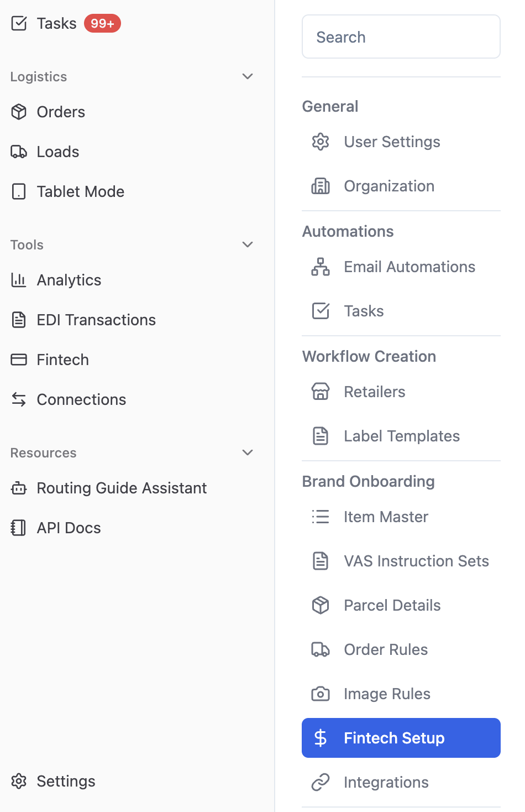Open Retailers label
This screenshot has height=812, width=525.
point(375,392)
